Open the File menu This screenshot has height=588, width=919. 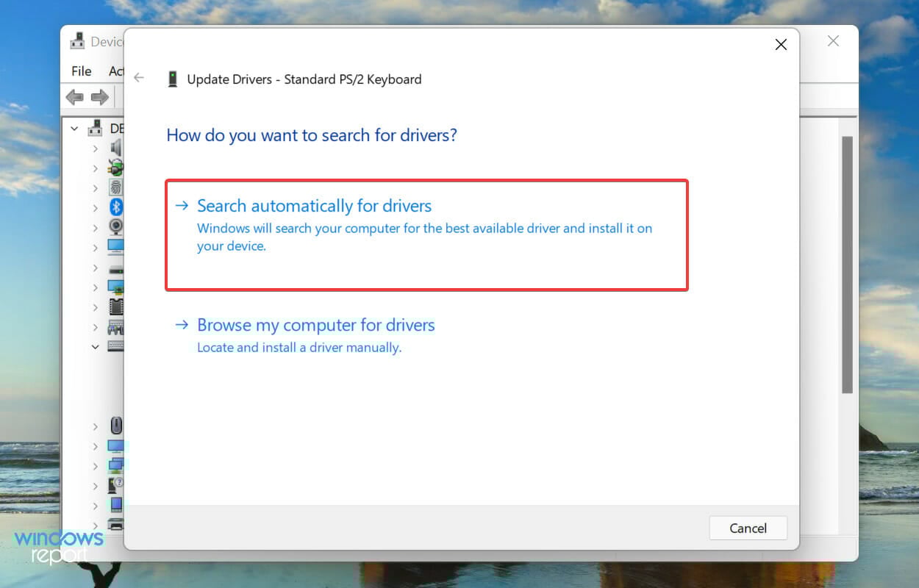pyautogui.click(x=82, y=71)
